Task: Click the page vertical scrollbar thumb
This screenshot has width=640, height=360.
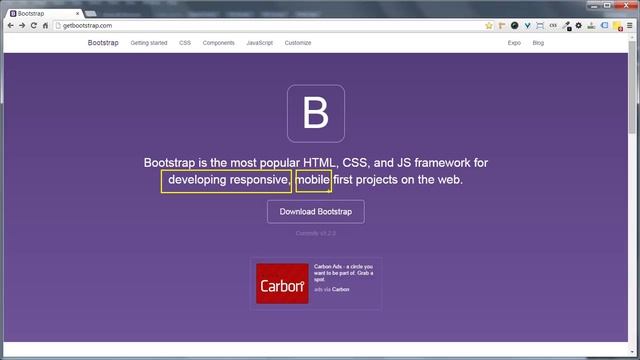Action: (633, 86)
